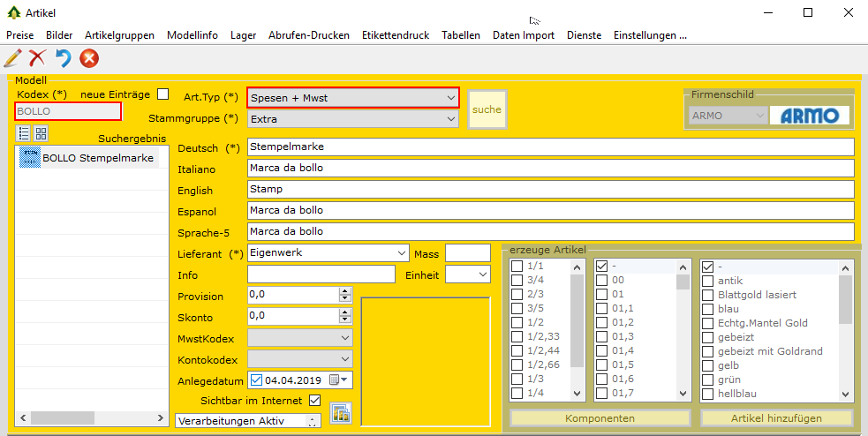Open the Anlegedatum calendar picker
868x436 pixels.
[x=336, y=380]
